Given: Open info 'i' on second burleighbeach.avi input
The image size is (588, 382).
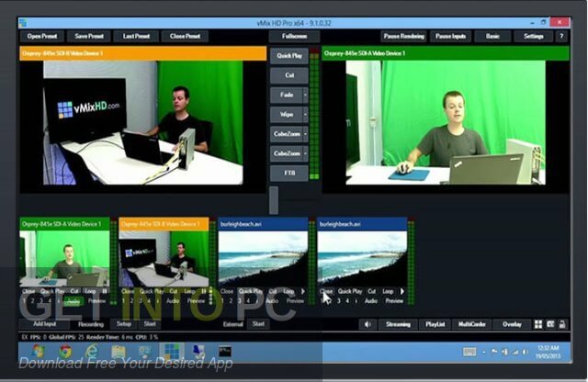Looking at the screenshot, I should point(356,301).
